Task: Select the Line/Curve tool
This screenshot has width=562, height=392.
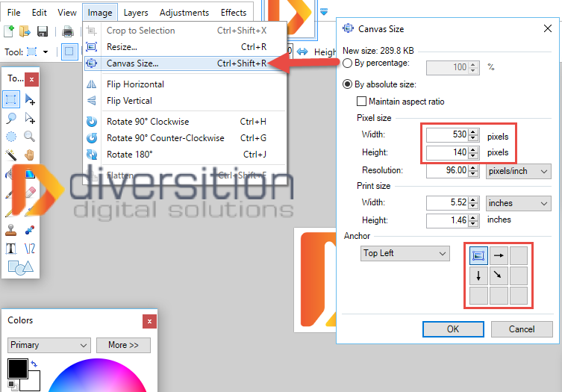Action: (x=30, y=249)
